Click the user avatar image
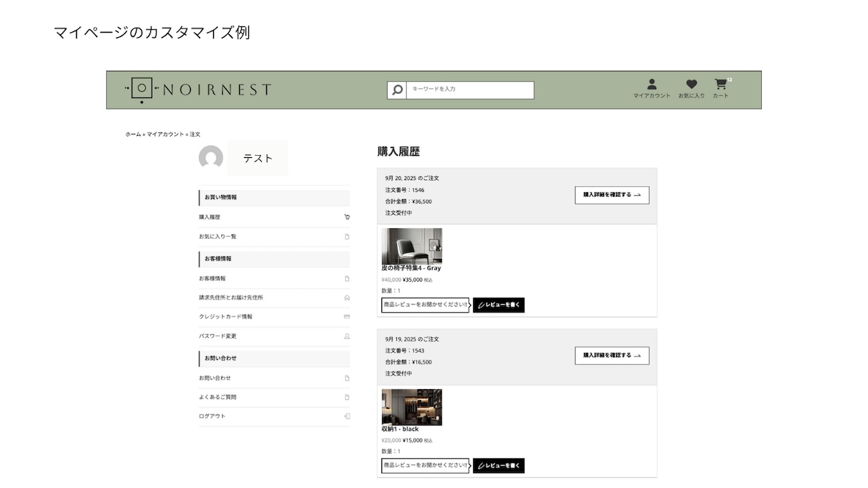This screenshot has width=868, height=488. pyautogui.click(x=211, y=158)
